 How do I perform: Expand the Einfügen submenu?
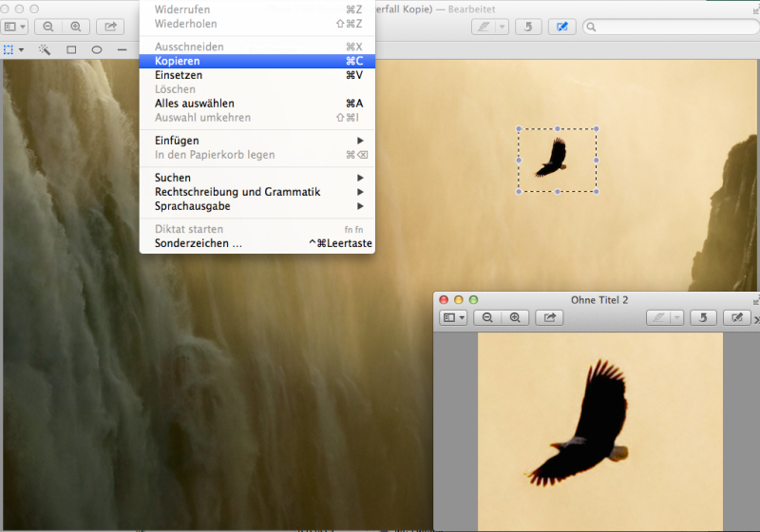(177, 141)
